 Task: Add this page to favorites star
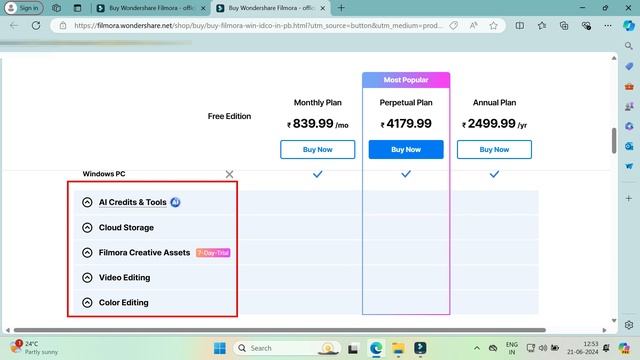(x=493, y=26)
